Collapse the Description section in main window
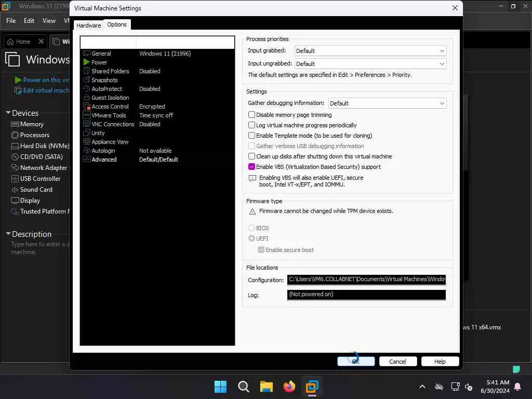 point(8,234)
